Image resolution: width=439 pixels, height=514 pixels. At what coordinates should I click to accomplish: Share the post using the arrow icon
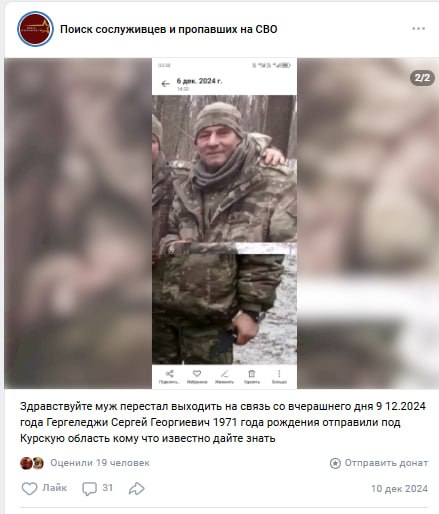pyautogui.click(x=137, y=489)
